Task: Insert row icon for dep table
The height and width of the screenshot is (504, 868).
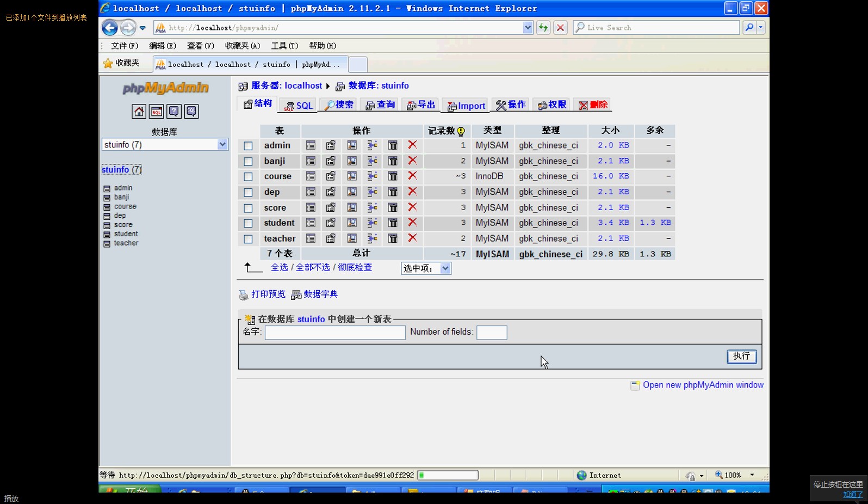Action: click(372, 192)
